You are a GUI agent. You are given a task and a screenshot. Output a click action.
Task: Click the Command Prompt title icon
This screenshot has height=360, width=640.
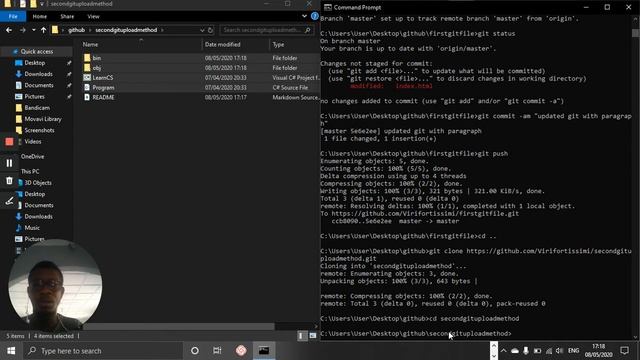click(x=327, y=7)
